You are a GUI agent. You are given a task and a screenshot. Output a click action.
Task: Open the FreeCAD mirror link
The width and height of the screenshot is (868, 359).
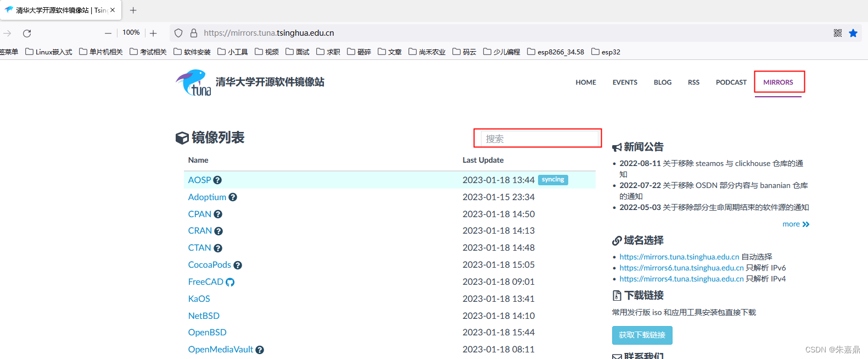205,282
